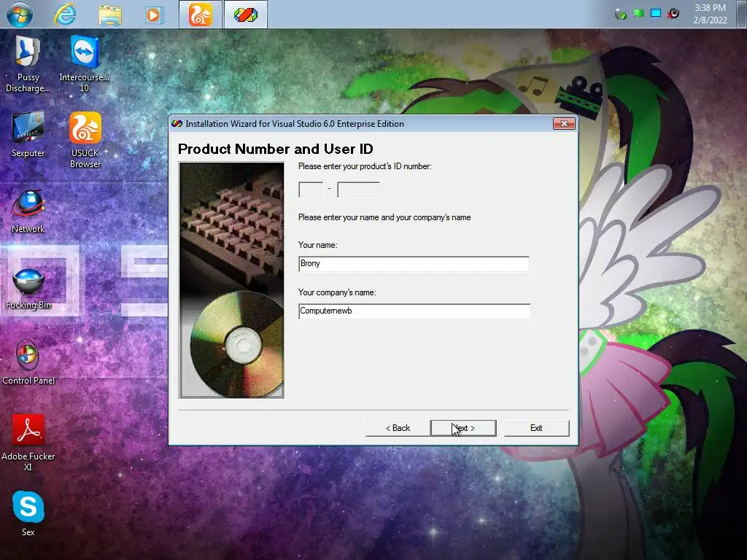Launch Internet Explorer from the taskbar

tap(65, 15)
